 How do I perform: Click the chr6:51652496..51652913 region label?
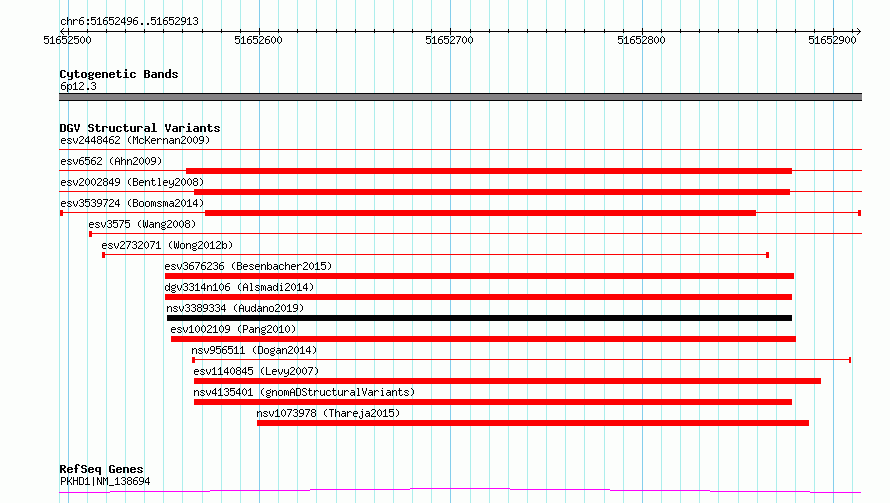click(x=129, y=22)
